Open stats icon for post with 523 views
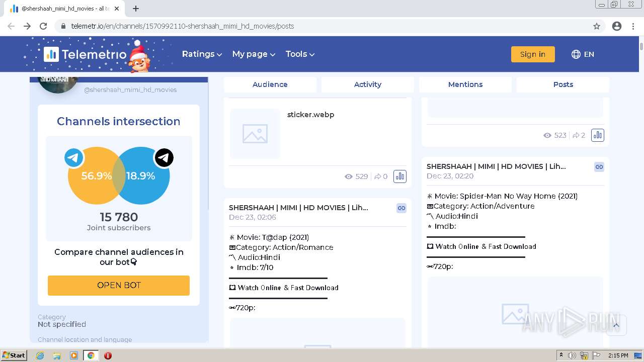Image resolution: width=644 pixels, height=362 pixels. click(598, 135)
